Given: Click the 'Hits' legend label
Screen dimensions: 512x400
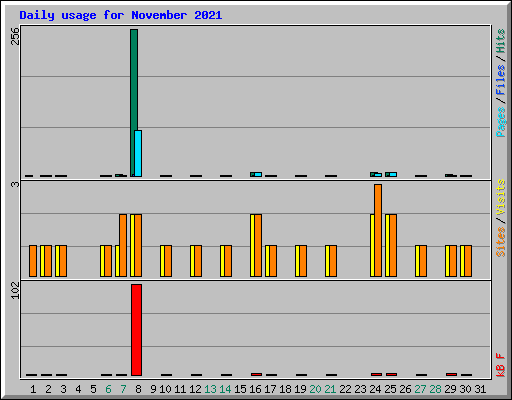Looking at the screenshot, I should [x=500, y=41].
